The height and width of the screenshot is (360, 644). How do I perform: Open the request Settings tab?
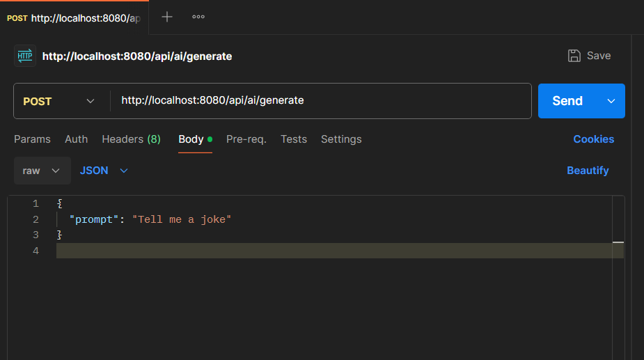click(x=341, y=139)
